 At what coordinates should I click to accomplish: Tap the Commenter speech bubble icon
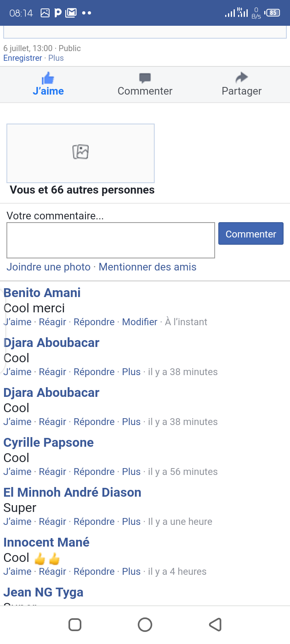click(x=145, y=78)
